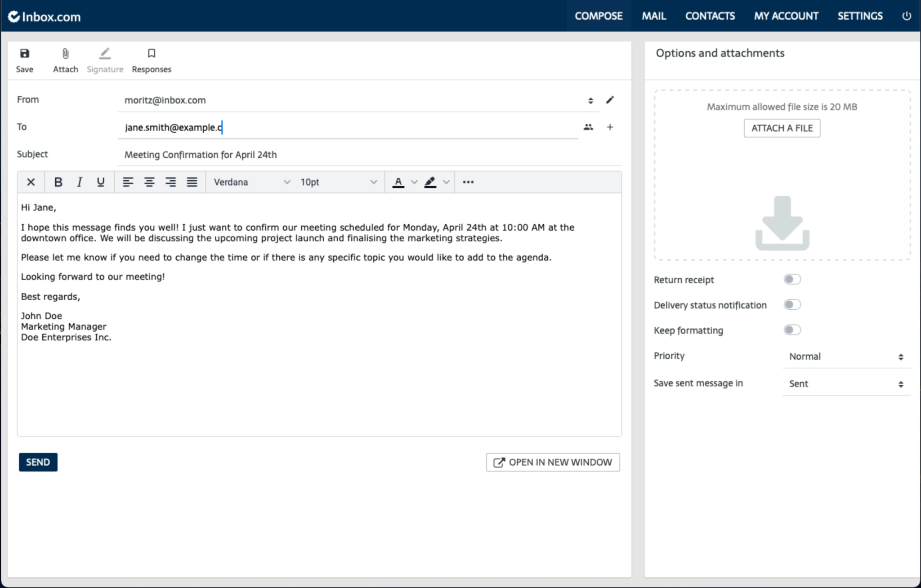Change the 10pt font size dropdown
The image size is (921, 588).
click(x=337, y=182)
